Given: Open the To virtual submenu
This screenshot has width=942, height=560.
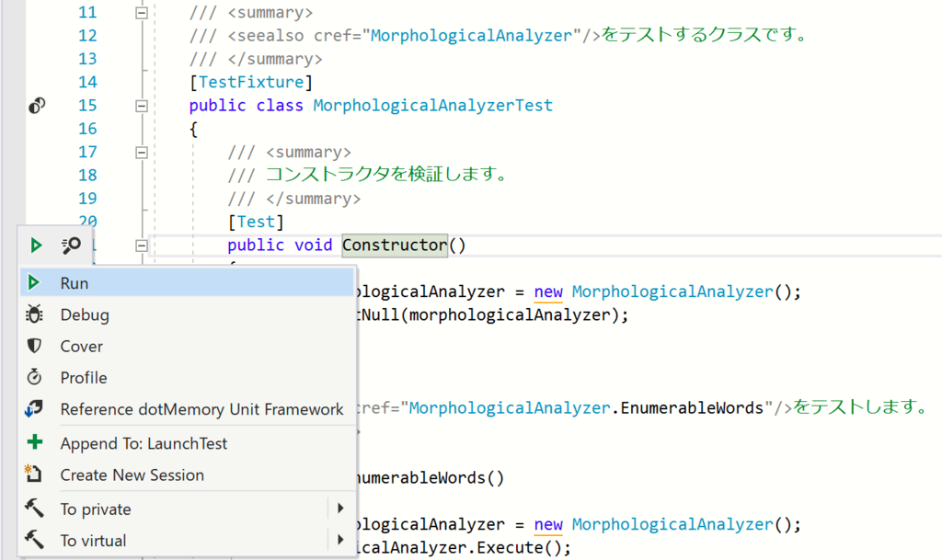Looking at the screenshot, I should pyautogui.click(x=188, y=540).
